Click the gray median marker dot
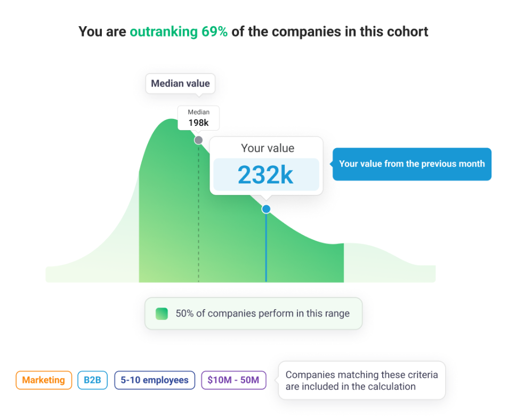Image resolution: width=516 pixels, height=420 pixels. pyautogui.click(x=198, y=140)
